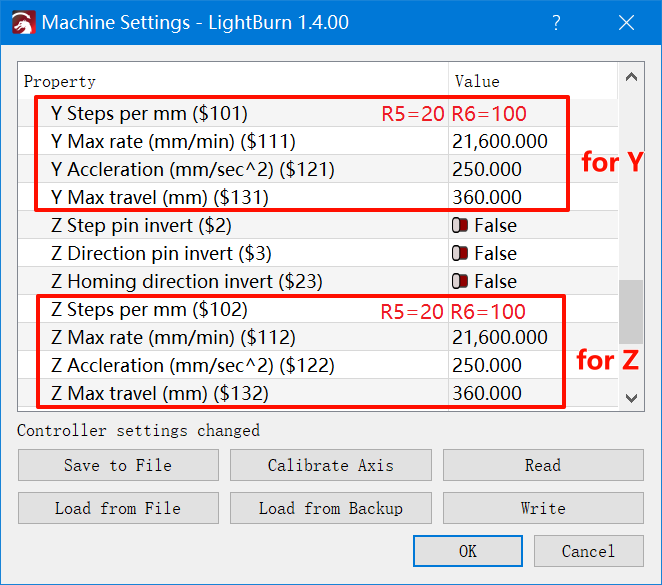662x585 pixels.
Task: Click the scroll up arrow of property list
Action: pos(631,77)
